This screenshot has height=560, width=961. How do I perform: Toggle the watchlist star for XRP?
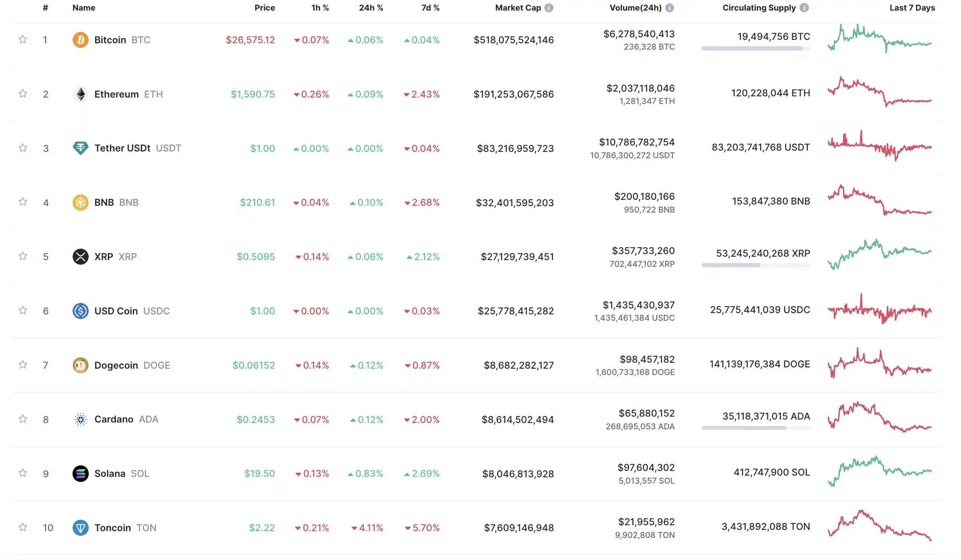click(23, 256)
